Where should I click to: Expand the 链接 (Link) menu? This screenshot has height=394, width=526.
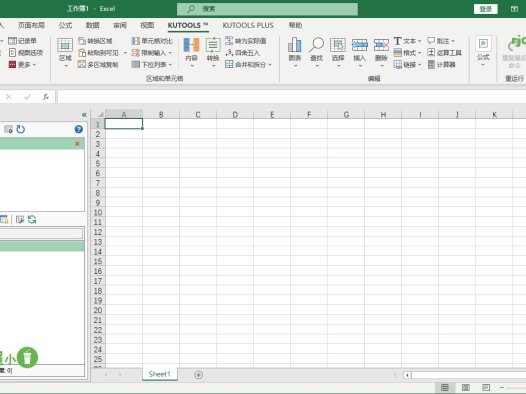tap(407, 64)
